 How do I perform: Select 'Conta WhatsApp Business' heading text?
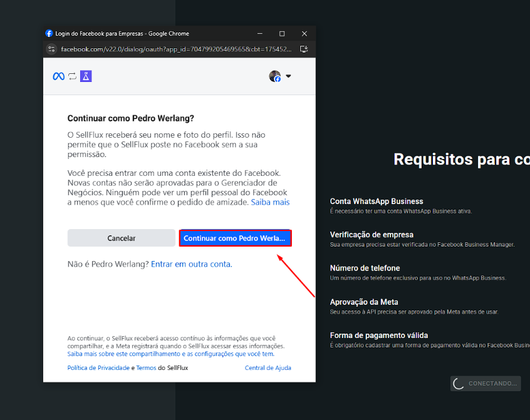pos(377,201)
